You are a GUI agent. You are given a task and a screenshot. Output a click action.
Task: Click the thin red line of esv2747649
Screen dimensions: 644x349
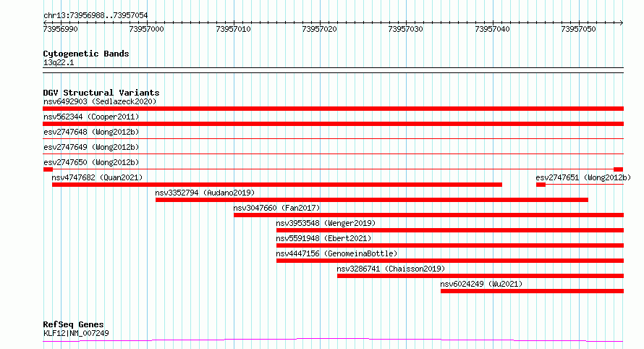coord(333,154)
